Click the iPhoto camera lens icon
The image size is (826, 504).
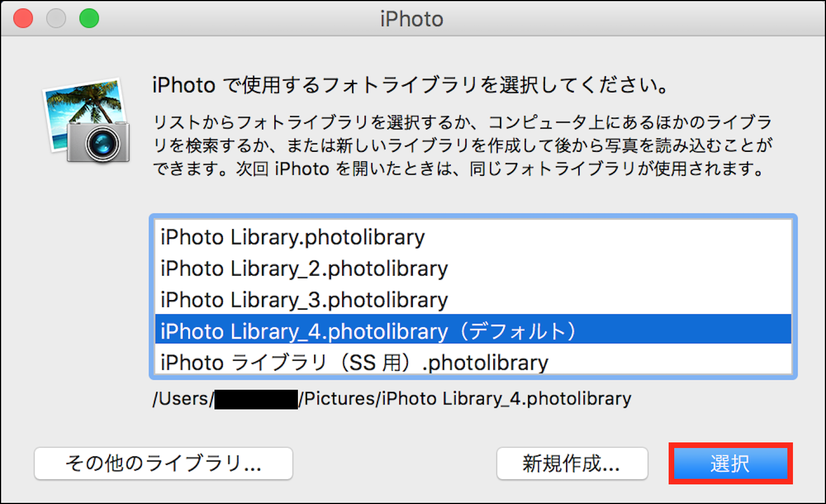pyautogui.click(x=102, y=144)
